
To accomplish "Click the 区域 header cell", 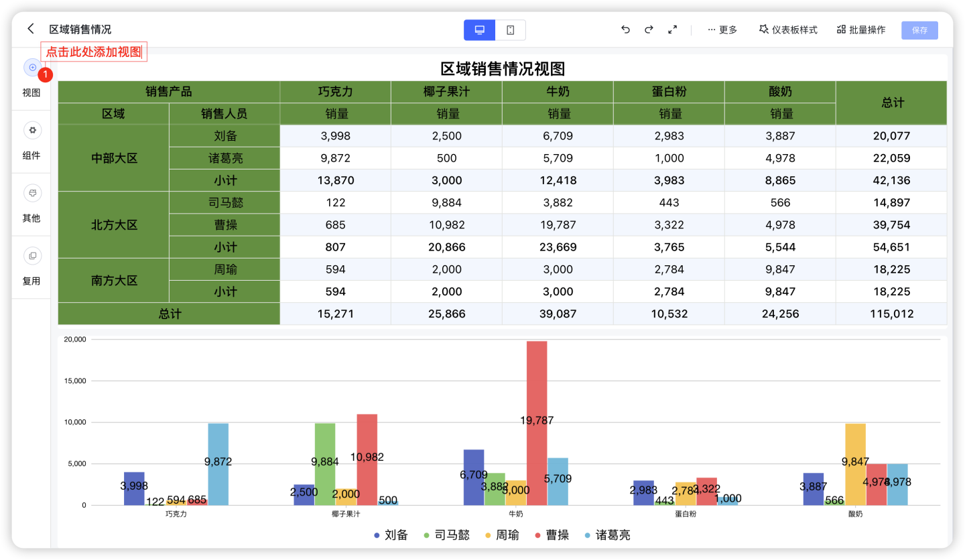I will click(x=113, y=114).
